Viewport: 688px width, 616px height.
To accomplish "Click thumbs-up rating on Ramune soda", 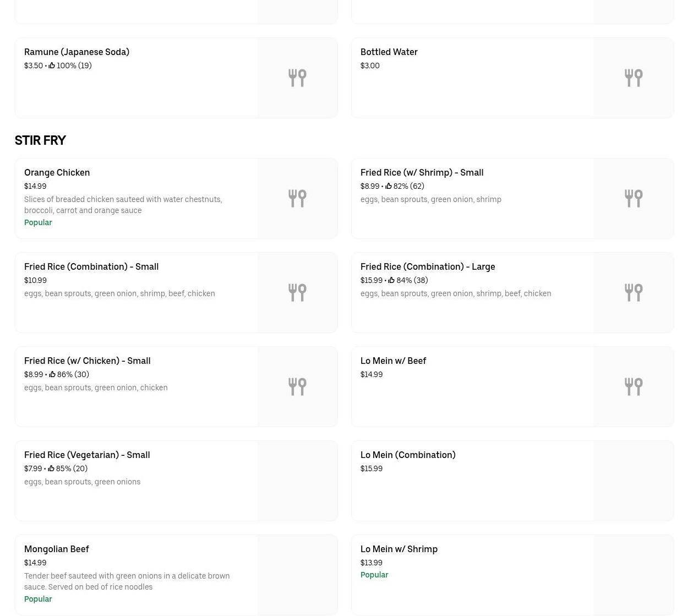I will click(52, 66).
